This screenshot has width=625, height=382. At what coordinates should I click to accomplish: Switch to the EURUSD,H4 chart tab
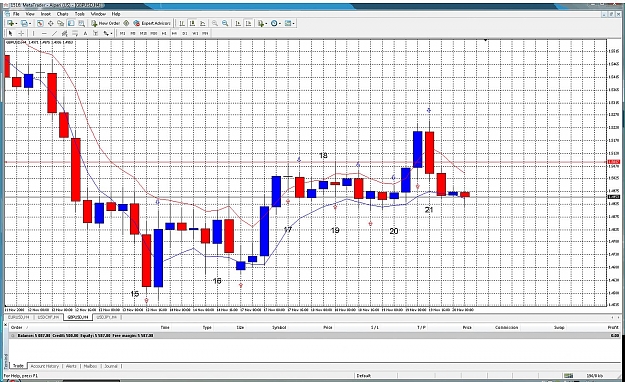[x=19, y=317]
